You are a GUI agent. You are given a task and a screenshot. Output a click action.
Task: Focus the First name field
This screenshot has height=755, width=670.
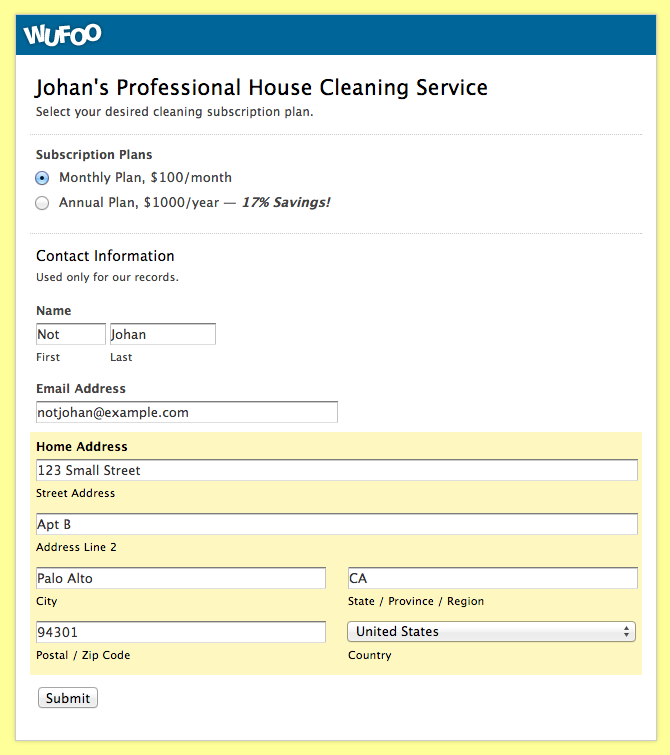70,334
